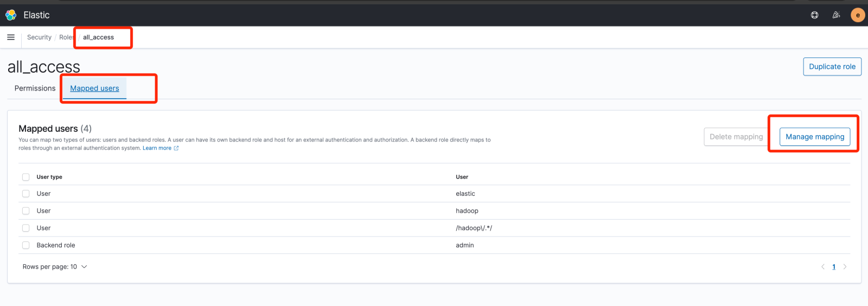Click page number 1 in pagination
The height and width of the screenshot is (306, 868).
(x=834, y=267)
